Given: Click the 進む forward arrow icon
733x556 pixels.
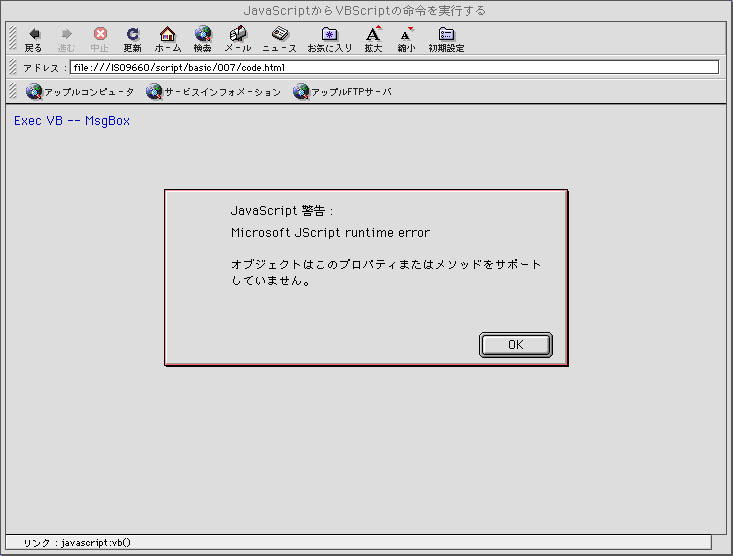Looking at the screenshot, I should point(66,39).
